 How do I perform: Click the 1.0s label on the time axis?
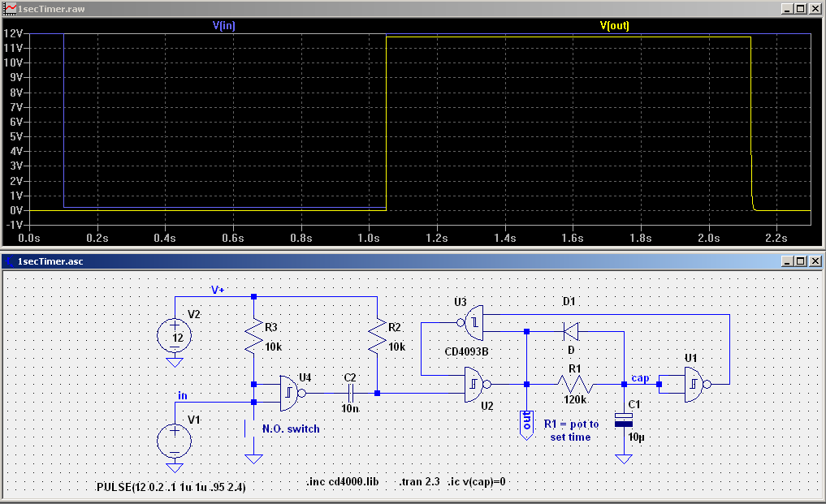click(x=369, y=238)
